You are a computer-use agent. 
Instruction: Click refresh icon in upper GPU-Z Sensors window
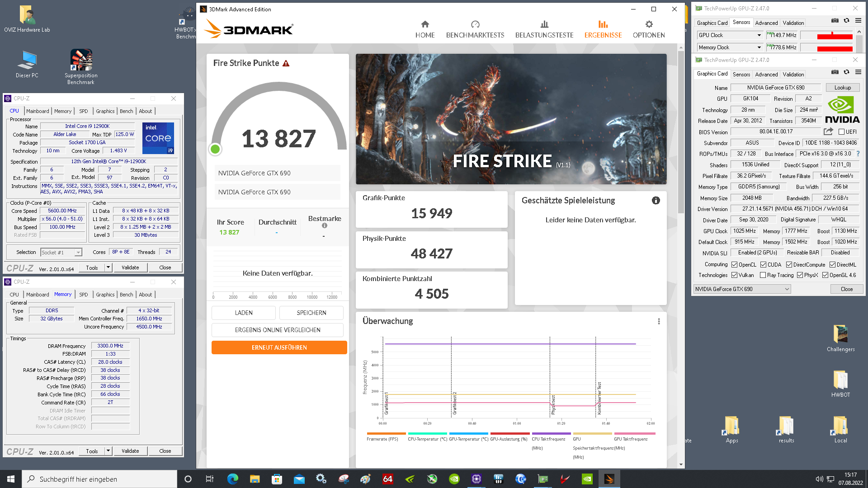click(846, 21)
